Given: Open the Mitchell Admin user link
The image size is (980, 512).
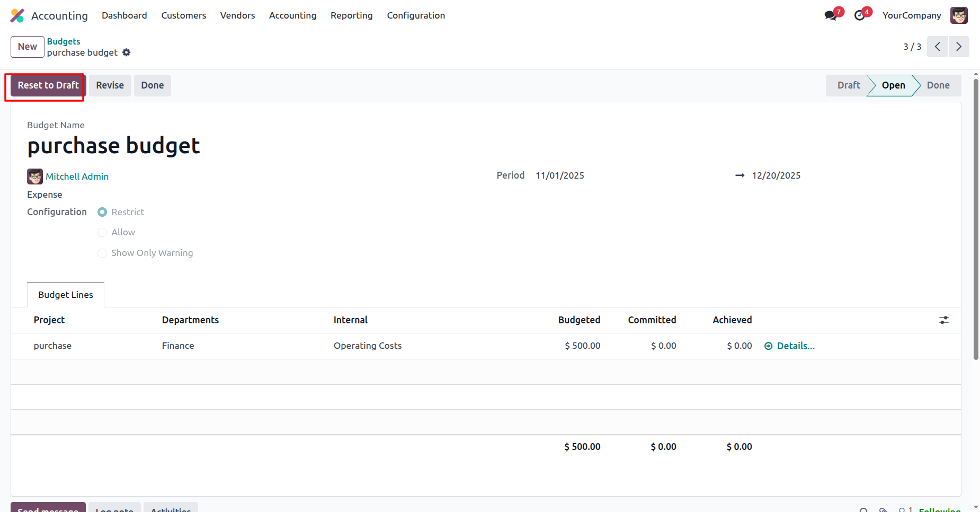Looking at the screenshot, I should click(77, 176).
